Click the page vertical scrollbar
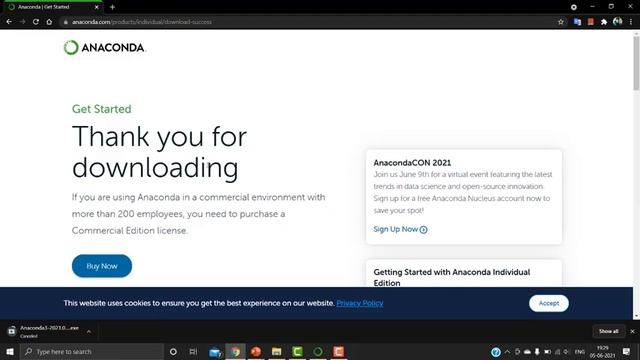The height and width of the screenshot is (360, 640). [636, 63]
